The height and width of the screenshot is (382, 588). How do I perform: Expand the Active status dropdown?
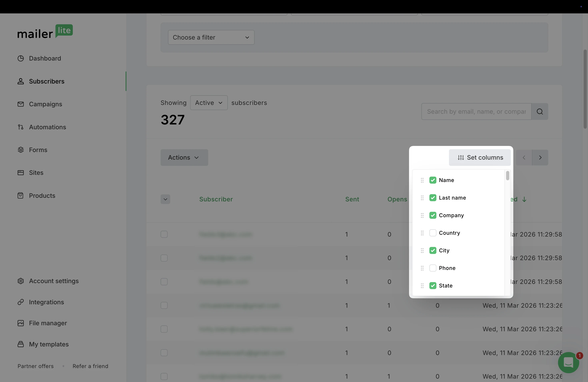click(x=209, y=103)
